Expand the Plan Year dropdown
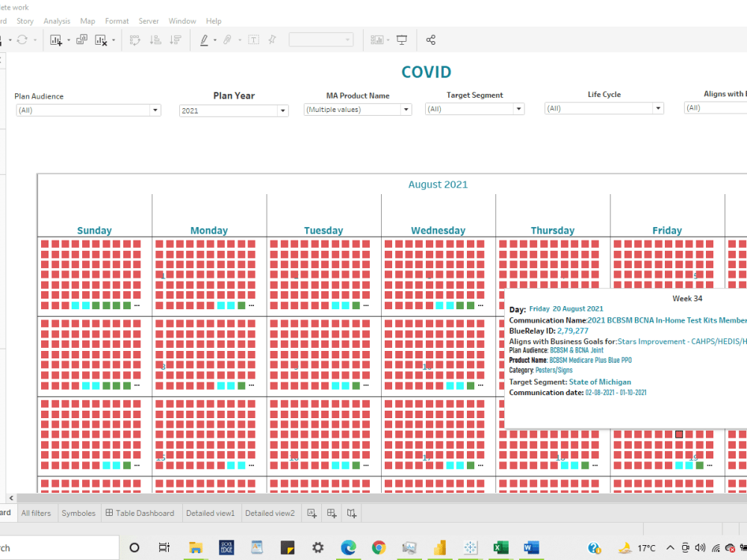The image size is (747, 560). (x=282, y=111)
